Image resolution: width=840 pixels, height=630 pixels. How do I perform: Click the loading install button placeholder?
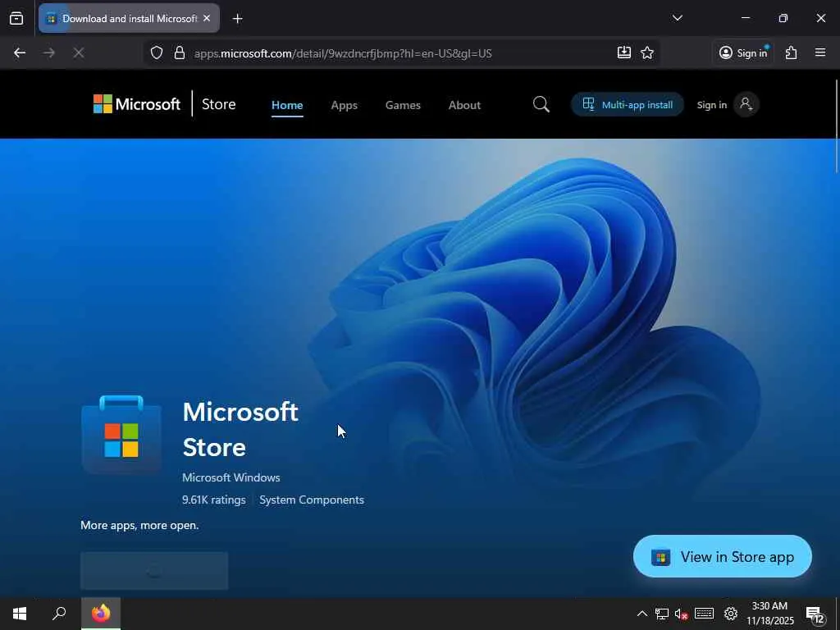click(154, 571)
